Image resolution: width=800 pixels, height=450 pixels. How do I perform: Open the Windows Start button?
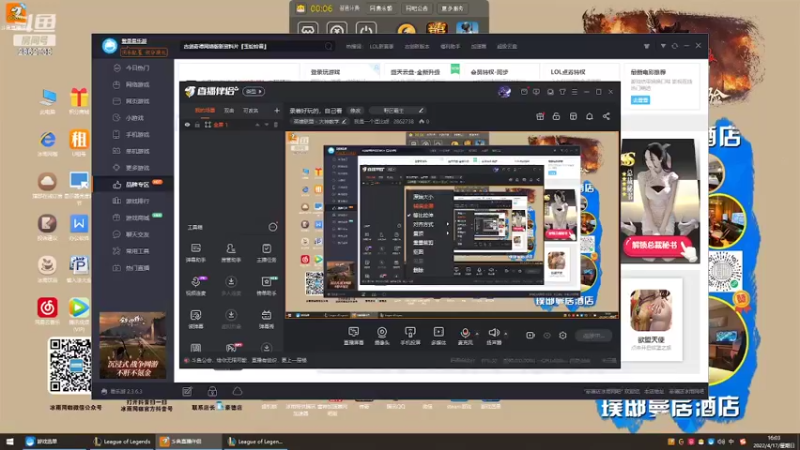click(x=10, y=442)
